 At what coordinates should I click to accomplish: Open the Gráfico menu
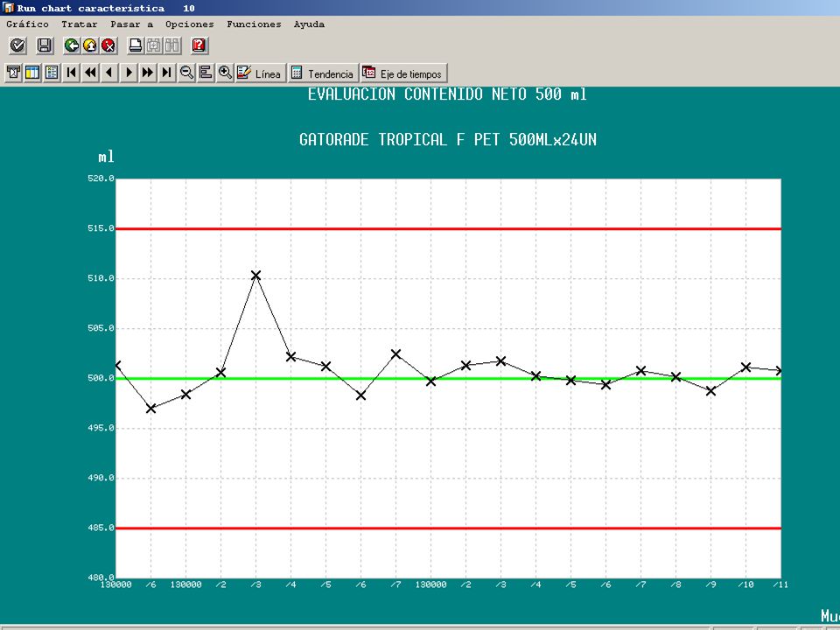(27, 24)
